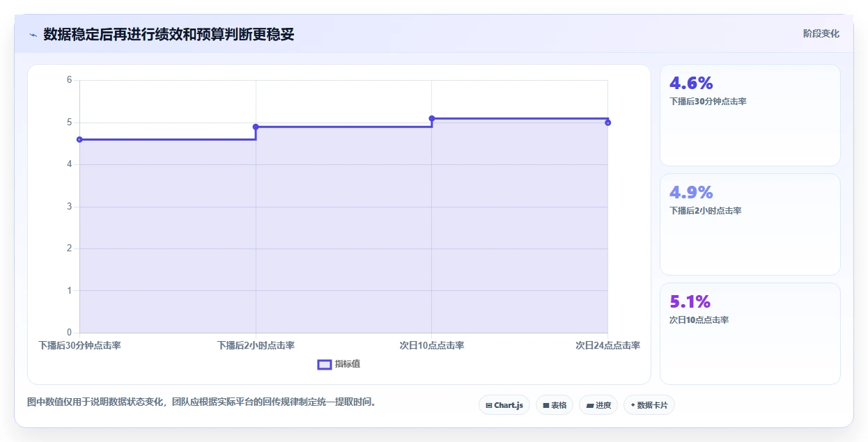Select the 数据卡片 tag chip
This screenshot has width=868, height=442.
(x=649, y=405)
